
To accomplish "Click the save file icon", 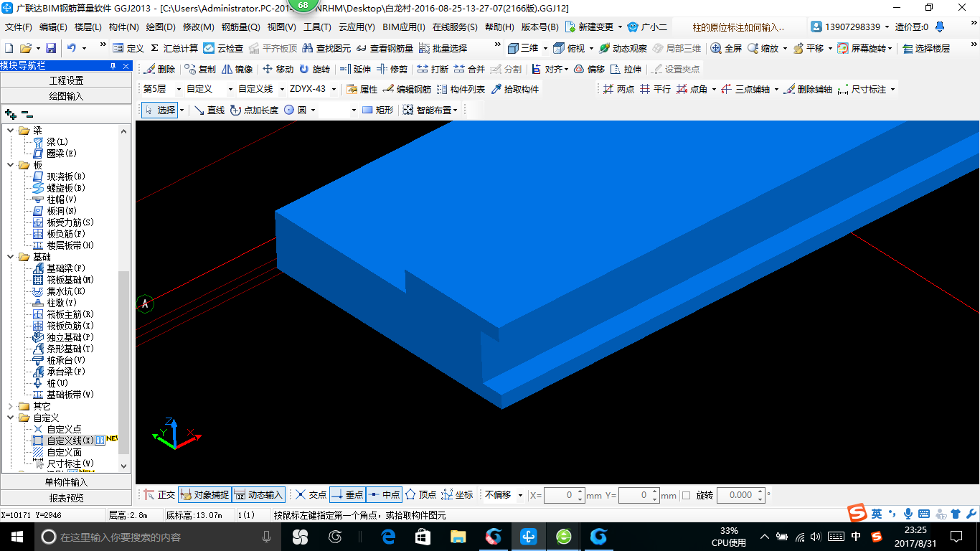I will (51, 48).
